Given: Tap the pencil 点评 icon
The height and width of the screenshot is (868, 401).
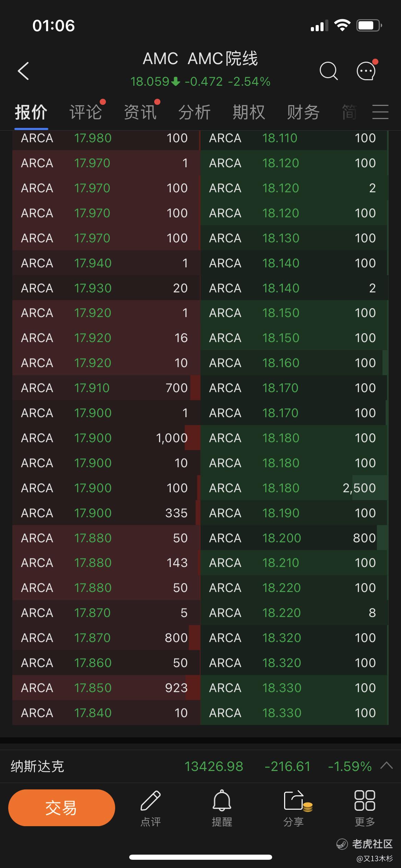Looking at the screenshot, I should (150, 808).
